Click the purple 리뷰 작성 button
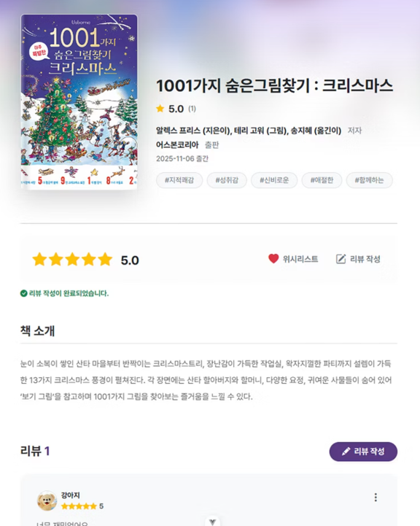 [363, 452]
